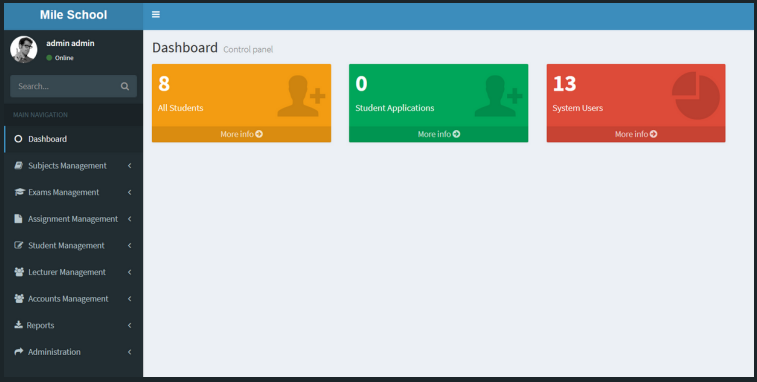The height and width of the screenshot is (382, 757).
Task: Click the Accounts Management users icon
Action: [x=19, y=298]
